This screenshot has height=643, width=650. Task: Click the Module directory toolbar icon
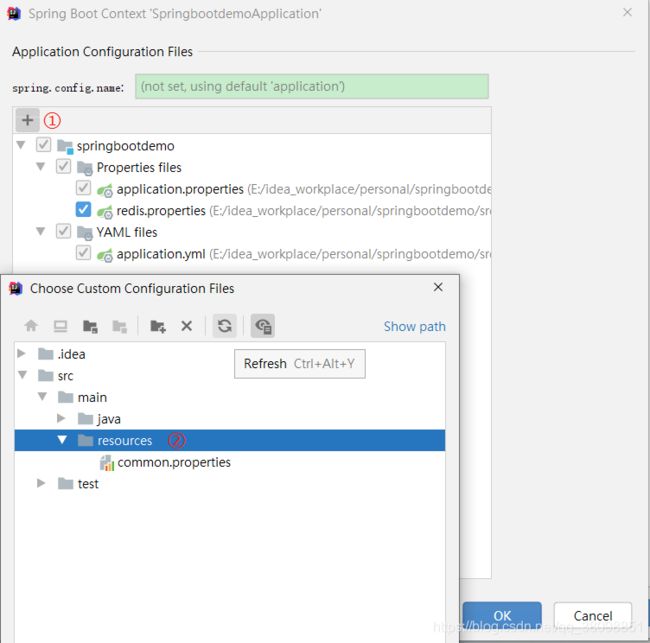tap(120, 326)
